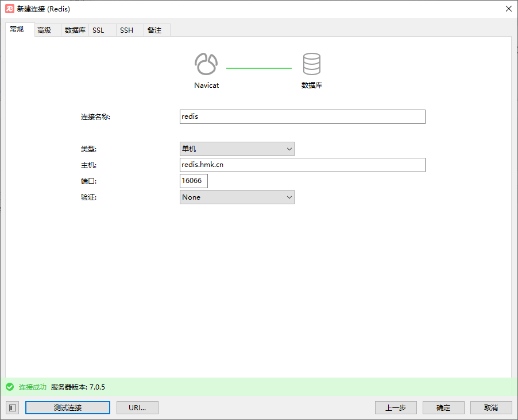
Task: Click the 类型: label
Action: point(88,149)
